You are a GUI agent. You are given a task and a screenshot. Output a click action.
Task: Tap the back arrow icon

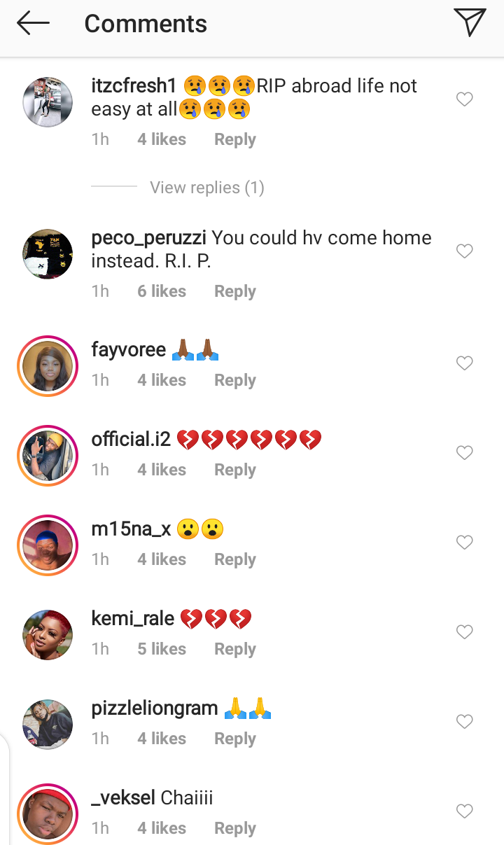tap(33, 24)
